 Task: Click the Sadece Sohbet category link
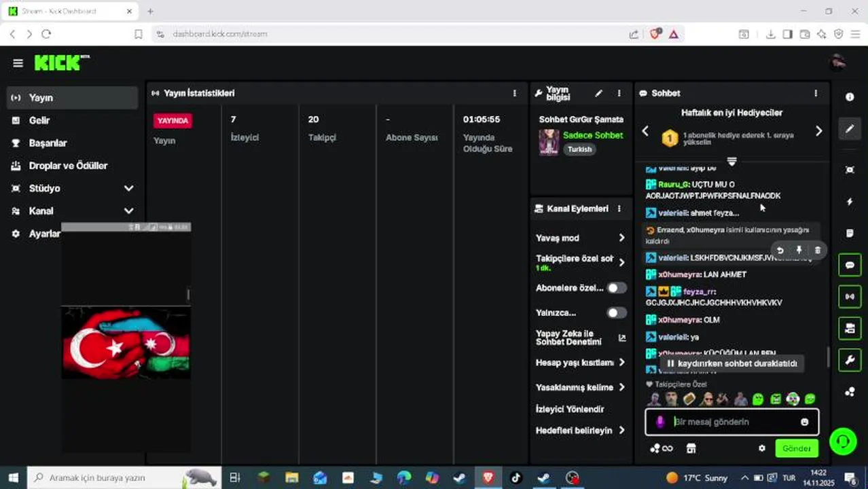tap(593, 135)
